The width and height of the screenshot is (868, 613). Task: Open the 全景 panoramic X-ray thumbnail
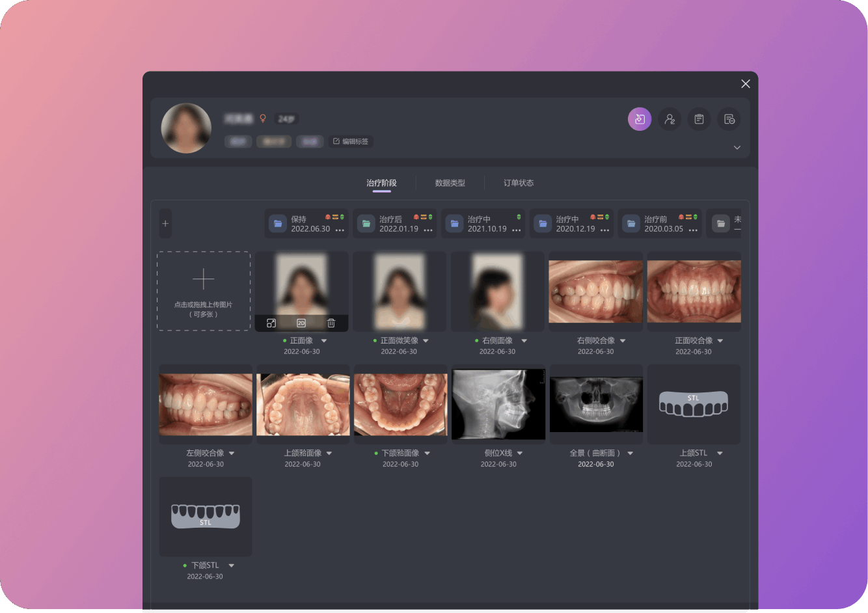pos(596,403)
